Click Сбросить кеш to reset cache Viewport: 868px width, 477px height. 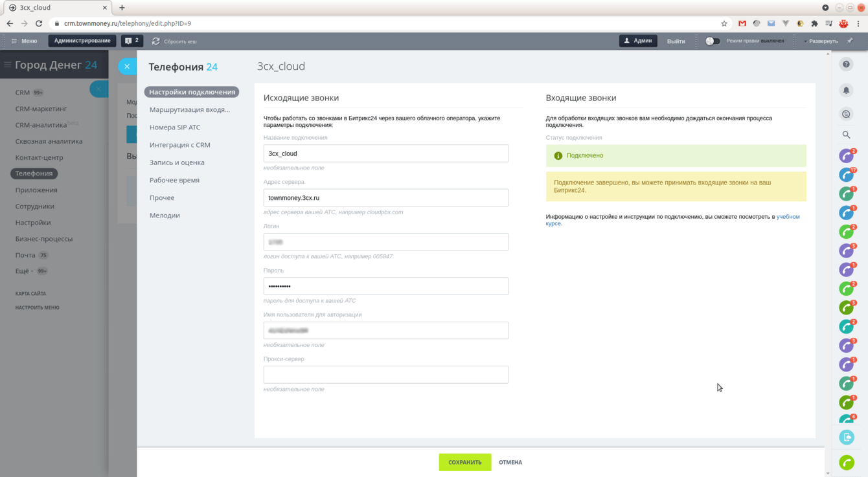point(174,41)
